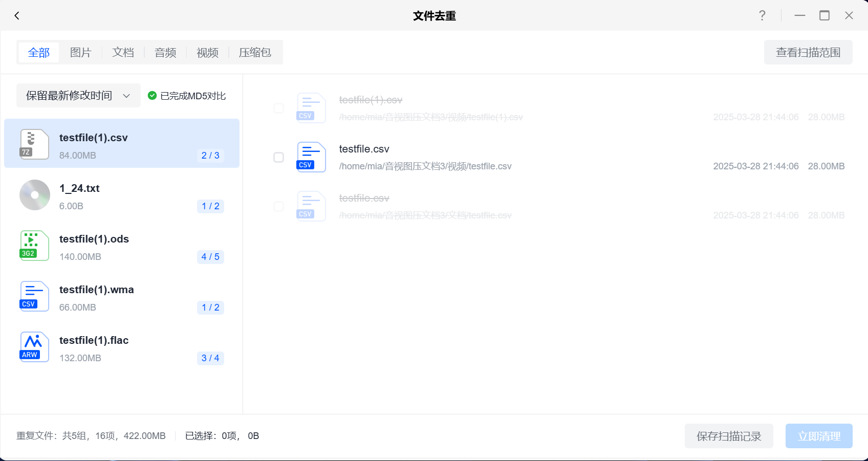Toggle checkbox for struck-through testfile(1).csv
This screenshot has width=868, height=461.
coord(279,108)
